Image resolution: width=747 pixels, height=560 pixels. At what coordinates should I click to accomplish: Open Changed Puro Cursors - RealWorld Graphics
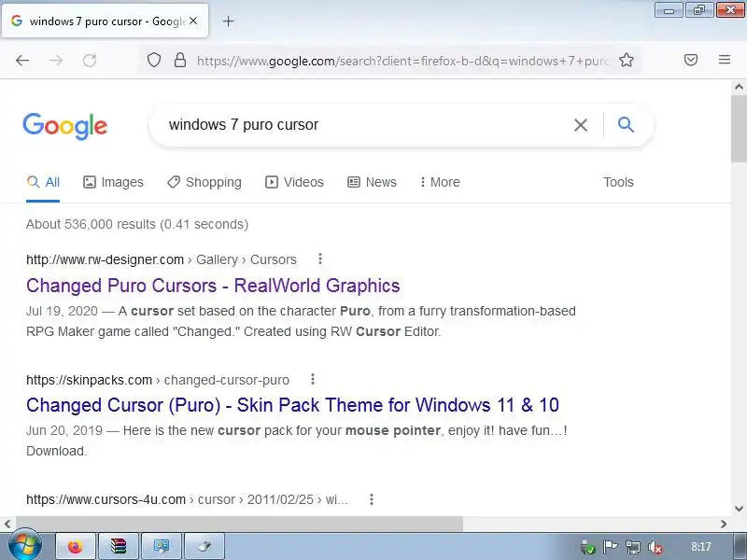(x=213, y=286)
